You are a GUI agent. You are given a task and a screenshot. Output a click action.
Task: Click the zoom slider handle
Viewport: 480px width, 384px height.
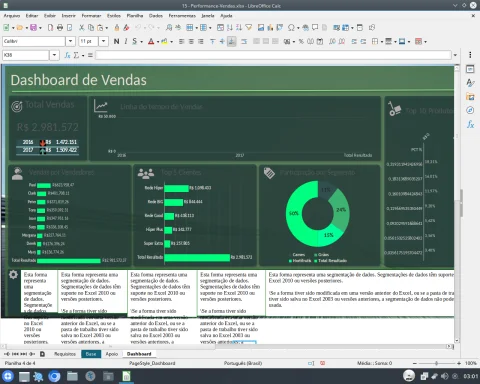tap(436, 363)
